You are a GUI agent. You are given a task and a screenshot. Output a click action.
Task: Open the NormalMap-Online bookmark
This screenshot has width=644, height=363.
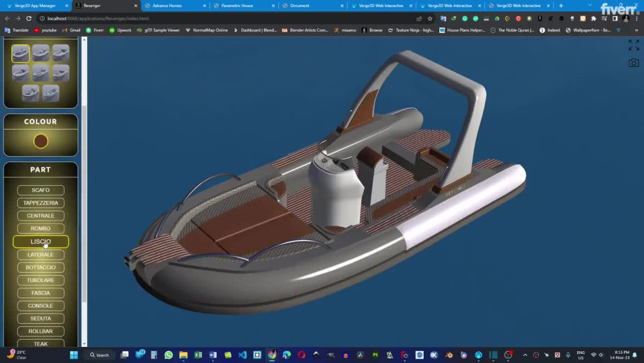207,30
